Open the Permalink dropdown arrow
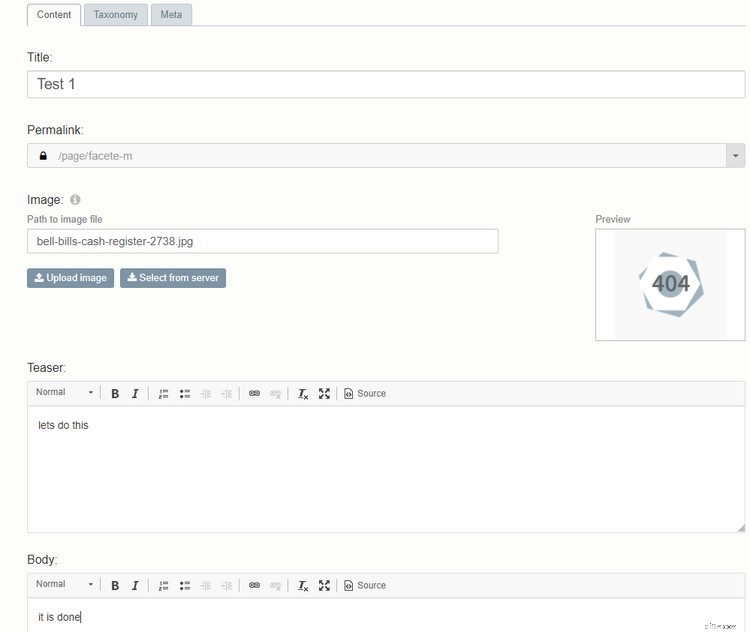Viewport: 750px width, 632px height. click(736, 156)
